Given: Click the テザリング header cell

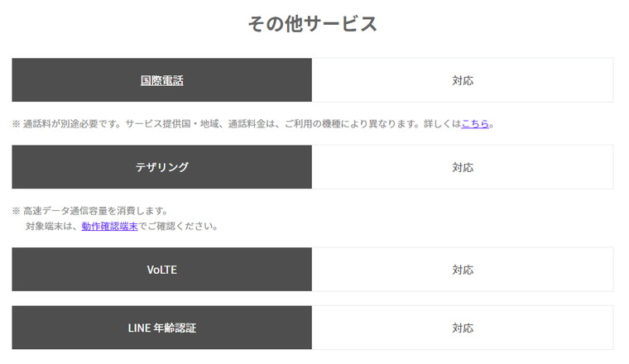Looking at the screenshot, I should coord(161,167).
